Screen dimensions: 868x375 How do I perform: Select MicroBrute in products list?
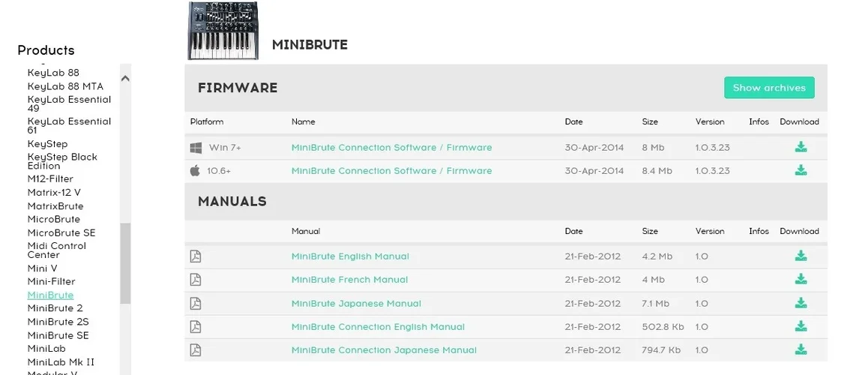[x=54, y=219]
